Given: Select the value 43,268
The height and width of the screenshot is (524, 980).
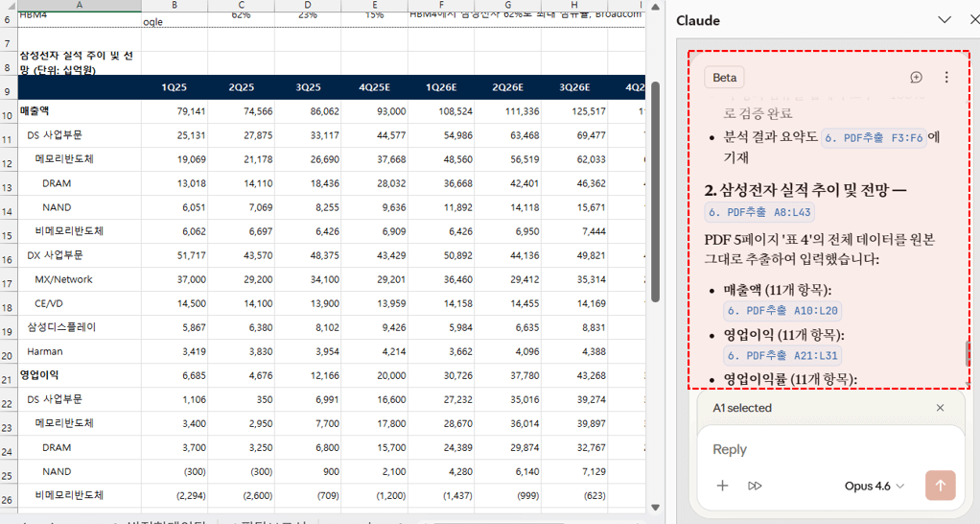Looking at the screenshot, I should 574,376.
